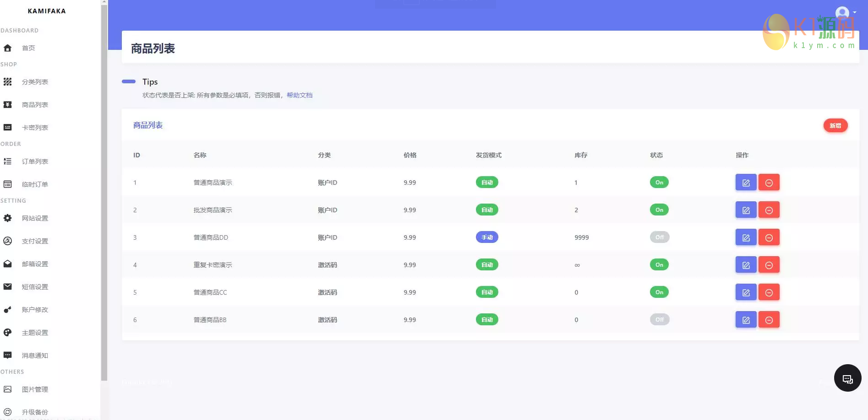Open 图片管理 in the sidebar

tap(35, 389)
